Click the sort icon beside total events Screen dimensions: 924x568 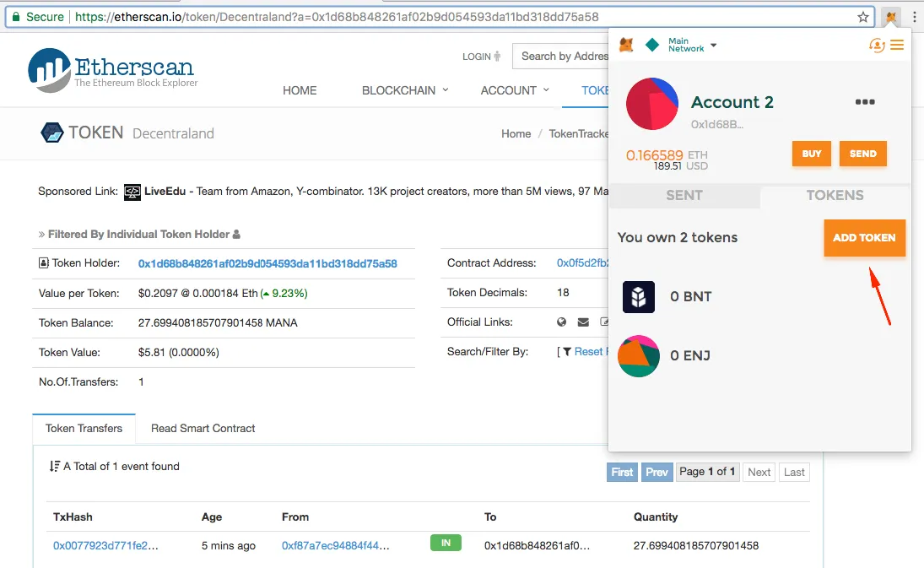click(55, 467)
